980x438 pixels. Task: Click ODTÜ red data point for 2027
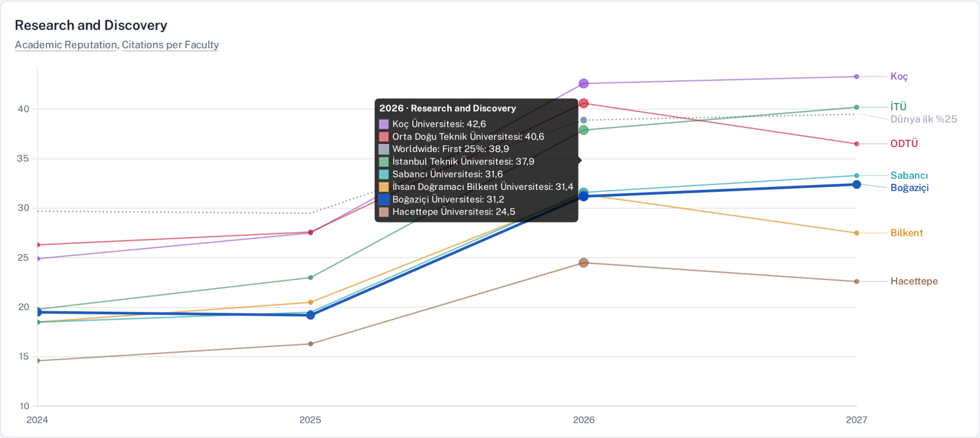pyautogui.click(x=856, y=144)
